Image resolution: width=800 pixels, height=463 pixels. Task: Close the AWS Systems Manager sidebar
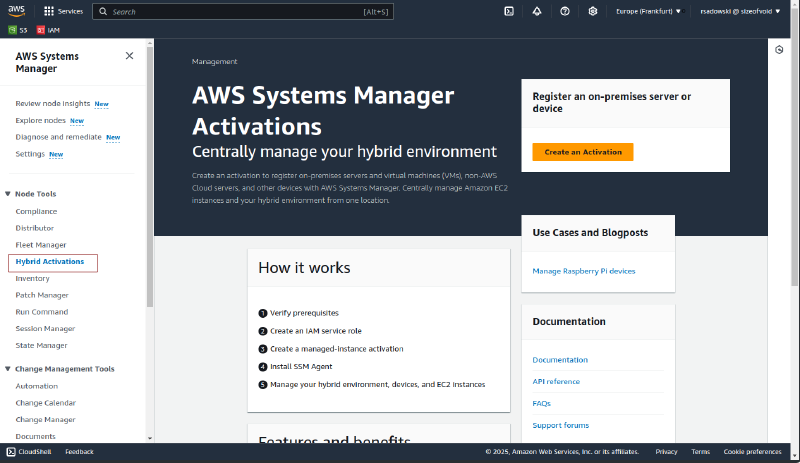(129, 56)
